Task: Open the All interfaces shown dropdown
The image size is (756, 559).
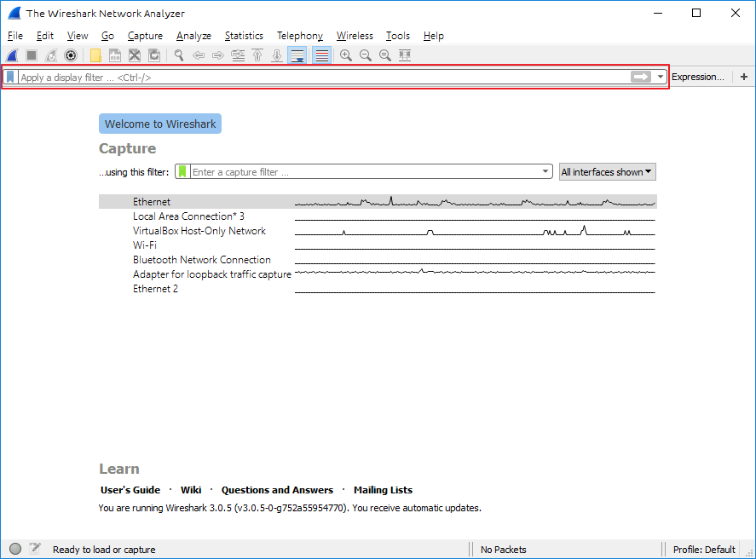Action: click(607, 172)
